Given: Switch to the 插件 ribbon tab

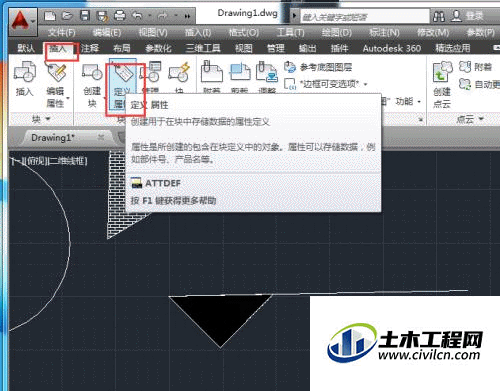Looking at the screenshot, I should 339,48.
